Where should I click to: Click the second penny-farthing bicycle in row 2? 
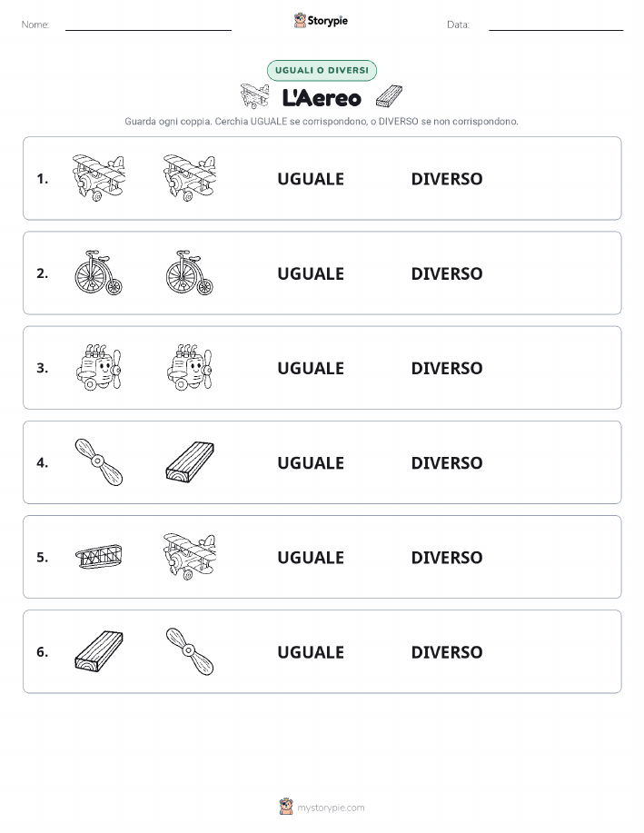pos(190,273)
